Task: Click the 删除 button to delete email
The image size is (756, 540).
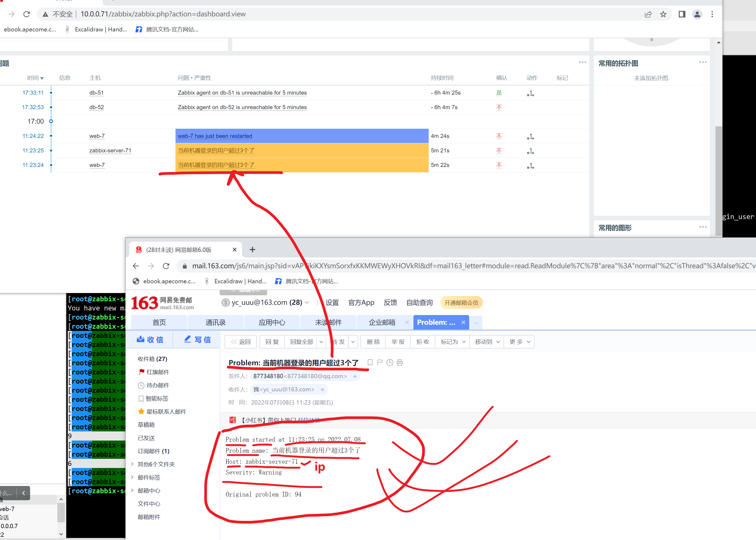Action: pos(373,342)
